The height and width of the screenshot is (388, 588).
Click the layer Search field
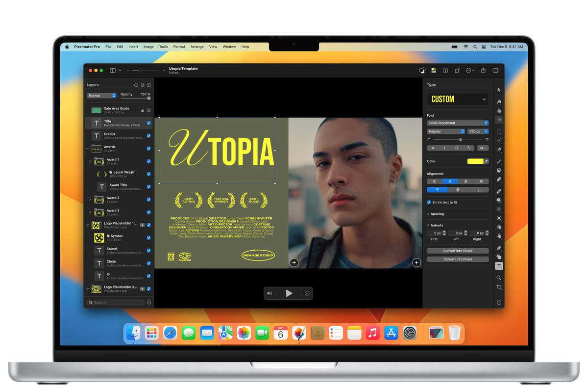pos(116,302)
